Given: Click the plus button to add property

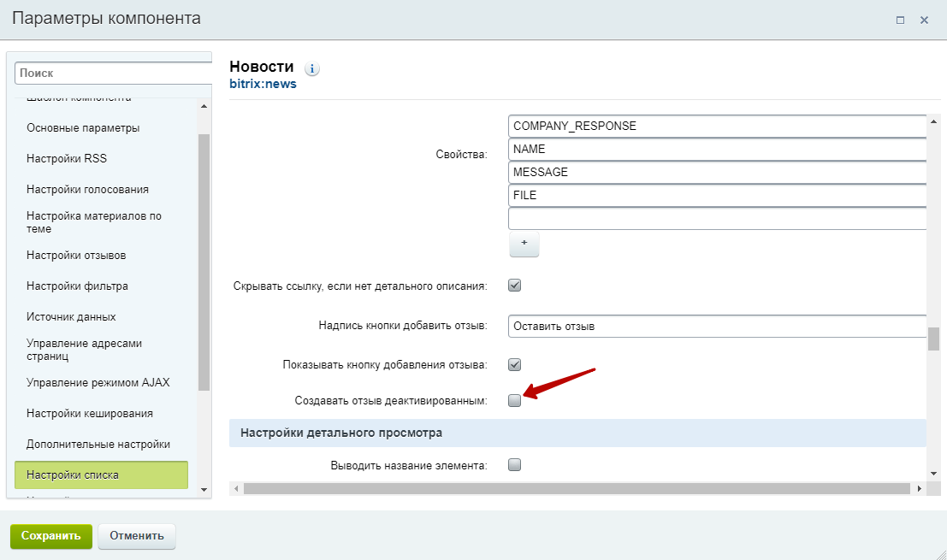Looking at the screenshot, I should (524, 244).
